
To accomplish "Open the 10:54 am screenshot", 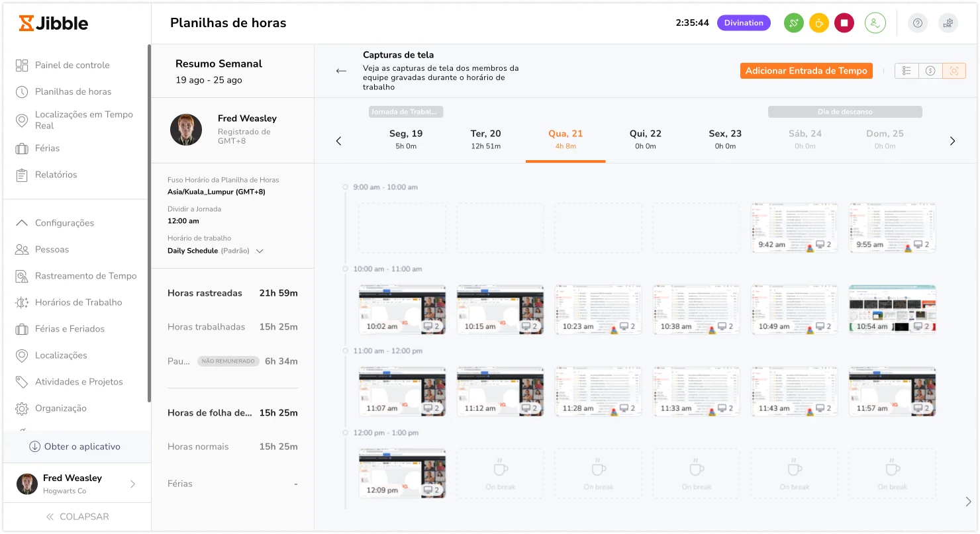I will [892, 310].
